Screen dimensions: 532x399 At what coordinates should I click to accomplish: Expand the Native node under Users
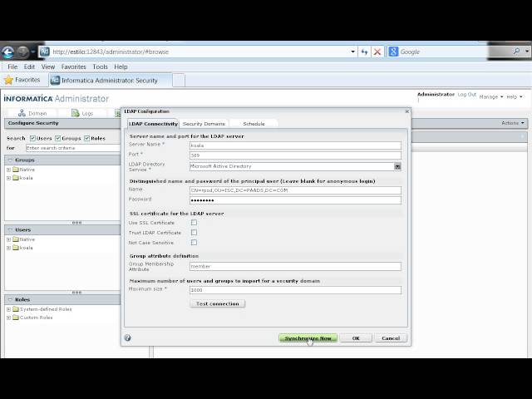pyautogui.click(x=9, y=239)
